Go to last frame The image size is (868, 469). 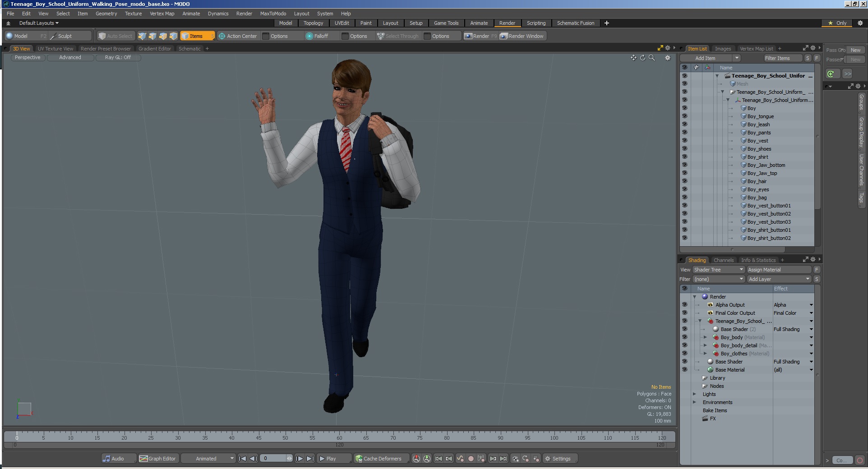pos(310,459)
